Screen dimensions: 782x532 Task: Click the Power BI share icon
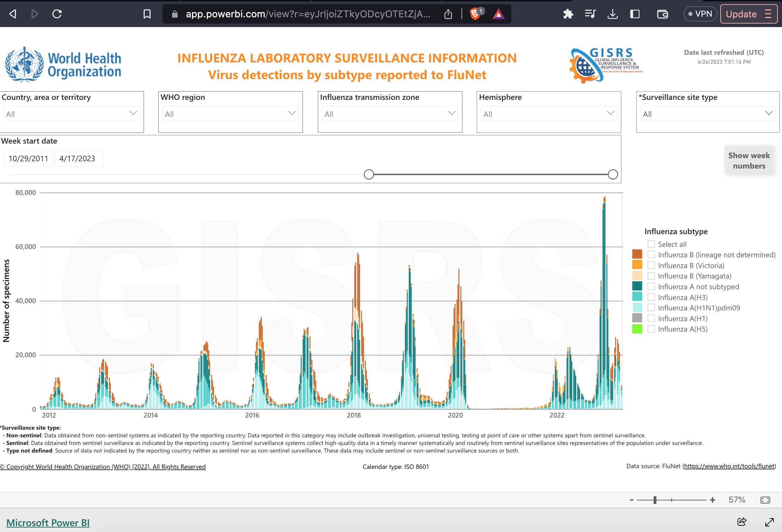(x=742, y=522)
